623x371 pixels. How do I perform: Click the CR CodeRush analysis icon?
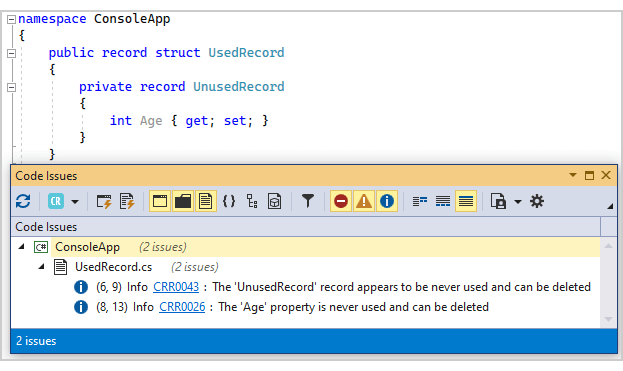(x=56, y=201)
